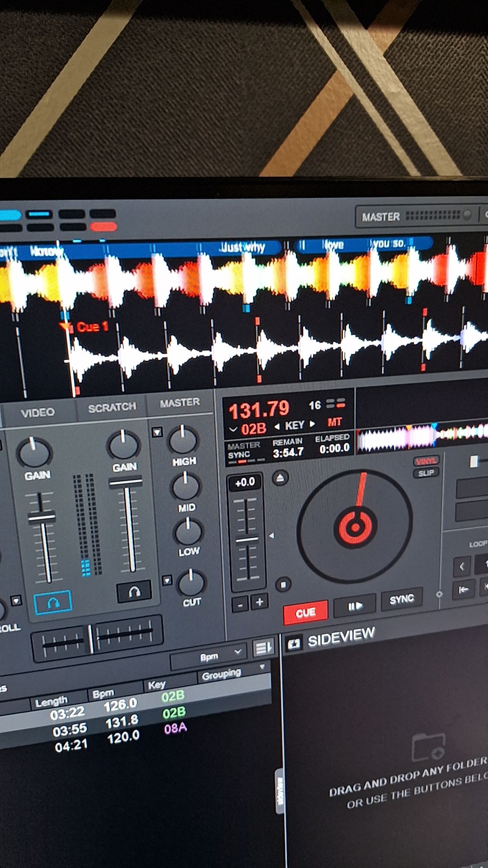Sort by the Length column header
The height and width of the screenshot is (868, 488).
pos(52,701)
